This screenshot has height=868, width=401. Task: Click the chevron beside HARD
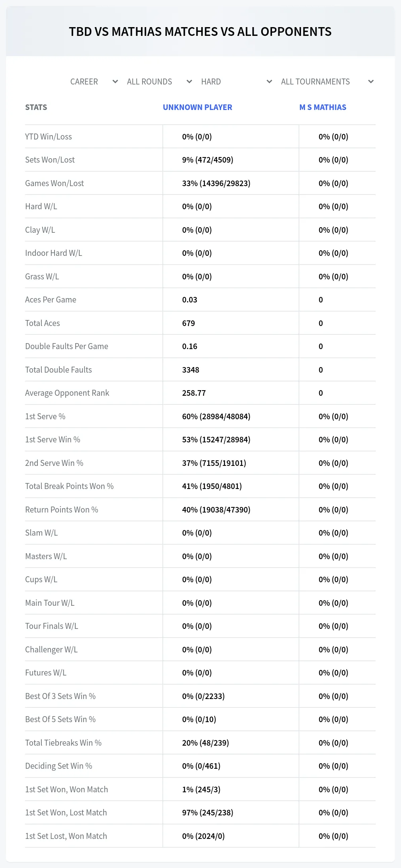(x=269, y=82)
